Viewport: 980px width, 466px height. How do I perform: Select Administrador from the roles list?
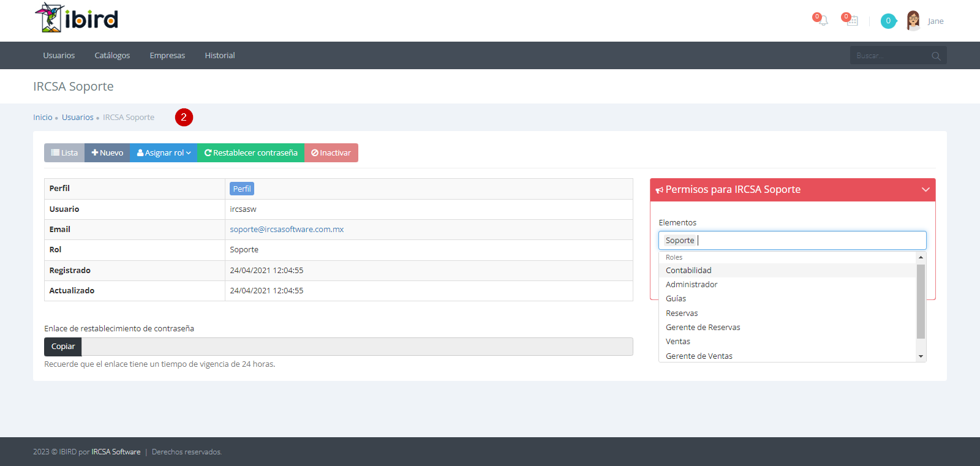click(x=787, y=285)
